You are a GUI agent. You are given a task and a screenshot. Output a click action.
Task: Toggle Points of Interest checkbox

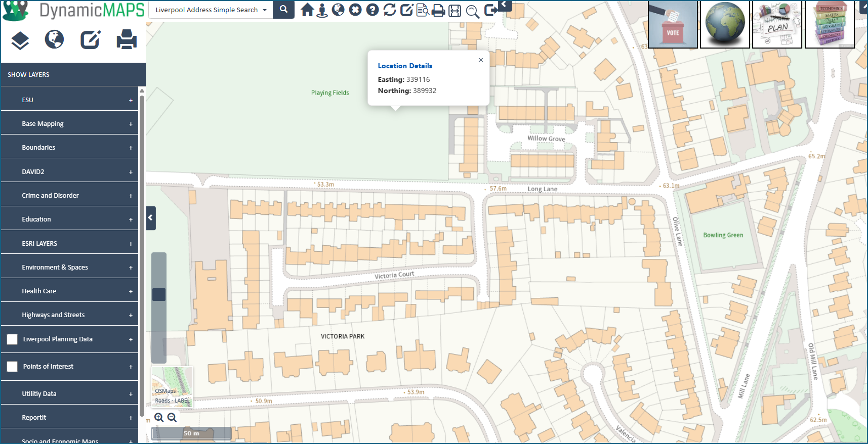coord(12,367)
